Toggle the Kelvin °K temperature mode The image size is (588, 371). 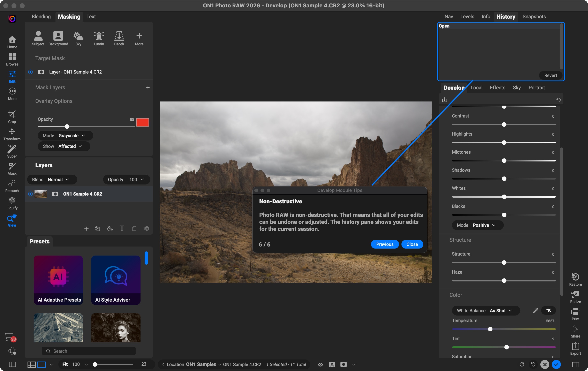pyautogui.click(x=548, y=310)
